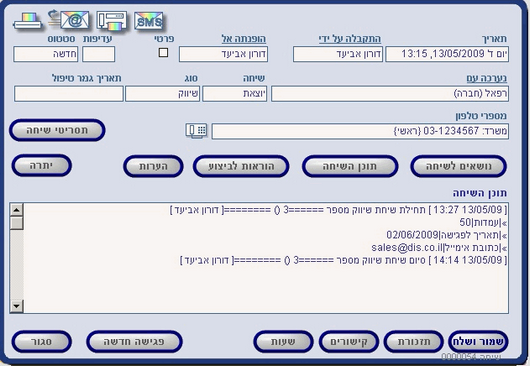Open the שעות button
Image resolution: width=530 pixels, height=366 pixels.
pos(283,342)
